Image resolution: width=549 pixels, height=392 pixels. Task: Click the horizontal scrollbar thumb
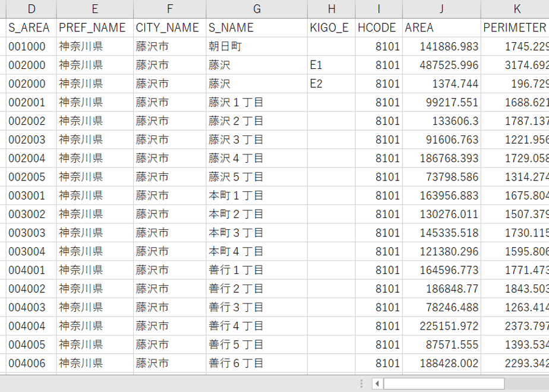(x=444, y=384)
